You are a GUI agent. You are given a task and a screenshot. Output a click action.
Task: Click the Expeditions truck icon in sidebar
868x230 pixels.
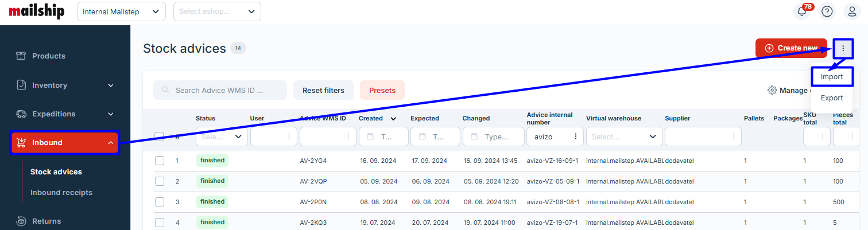pyautogui.click(x=21, y=114)
